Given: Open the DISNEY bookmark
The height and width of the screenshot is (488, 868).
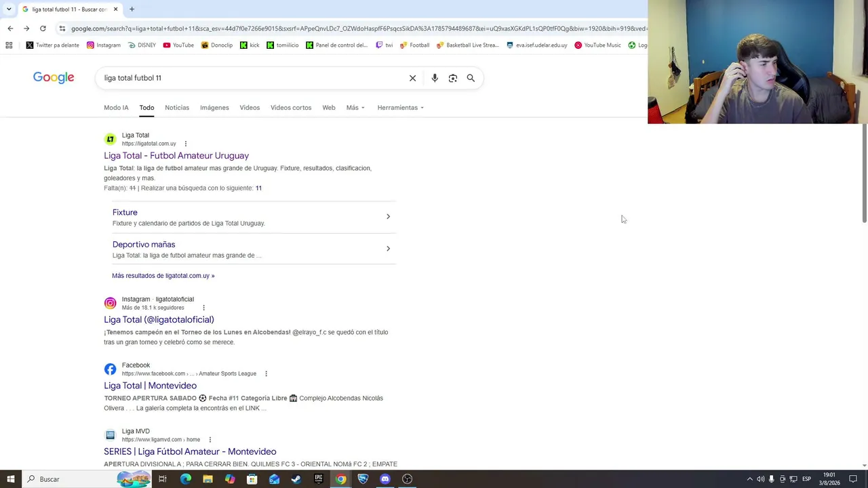Looking at the screenshot, I should point(142,45).
